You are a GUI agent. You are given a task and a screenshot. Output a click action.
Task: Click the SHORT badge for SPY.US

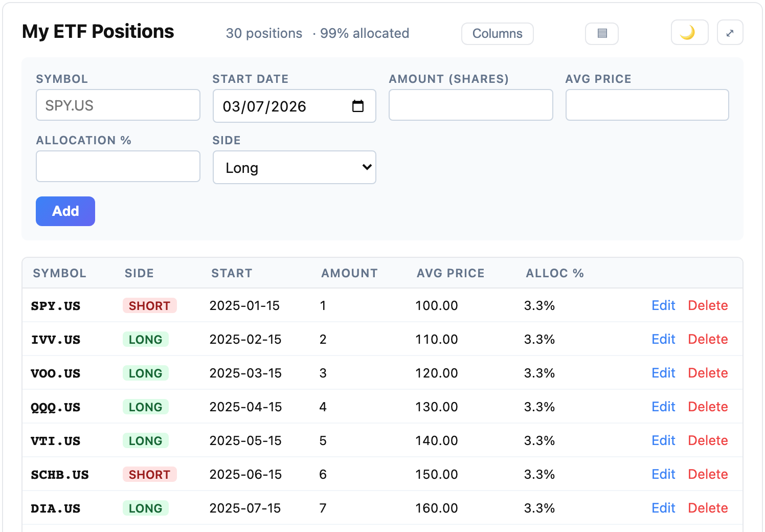pyautogui.click(x=149, y=305)
